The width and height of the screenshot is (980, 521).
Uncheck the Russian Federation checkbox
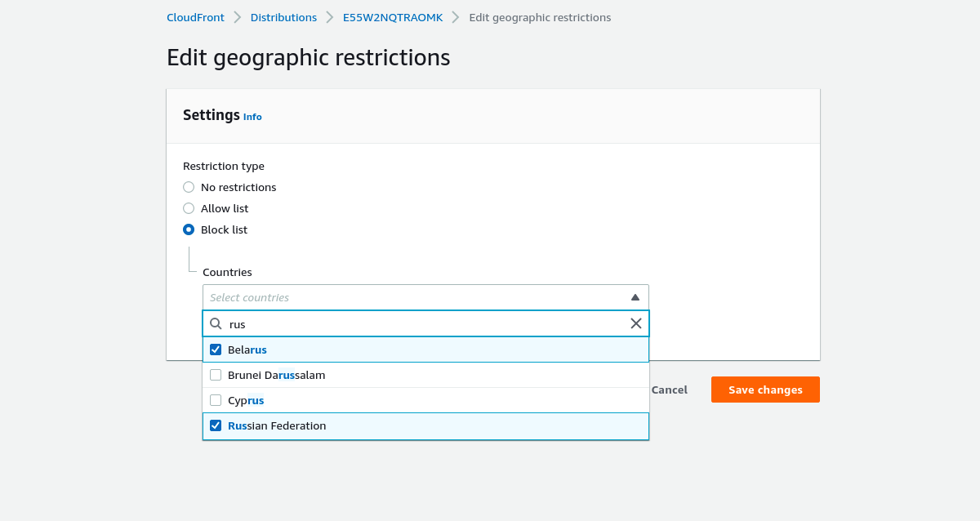[x=216, y=425]
